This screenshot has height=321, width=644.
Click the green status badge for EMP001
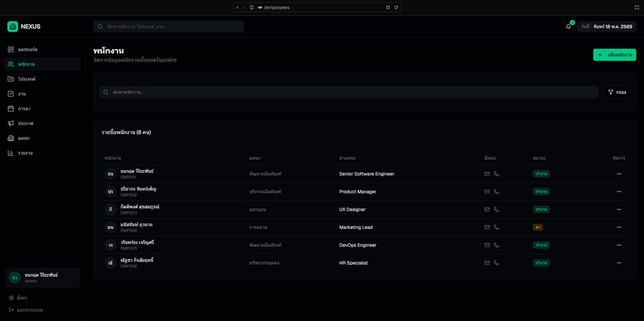pyautogui.click(x=541, y=174)
